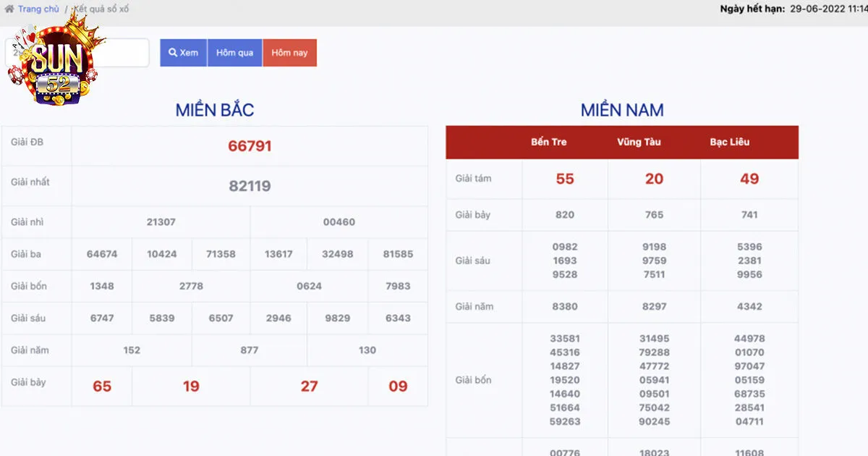Show yesterday's results with Hôm qua
Image resolution: width=868 pixels, height=456 pixels.
234,53
